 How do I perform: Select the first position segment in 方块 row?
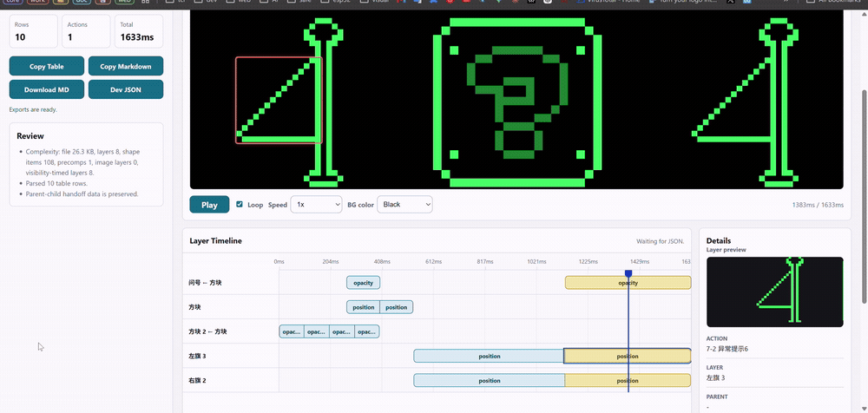click(363, 306)
